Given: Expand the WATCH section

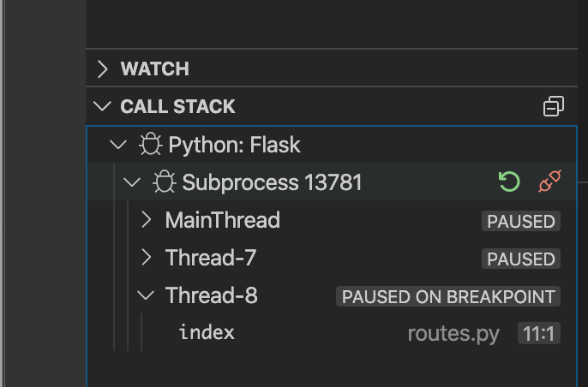Looking at the screenshot, I should [x=104, y=68].
